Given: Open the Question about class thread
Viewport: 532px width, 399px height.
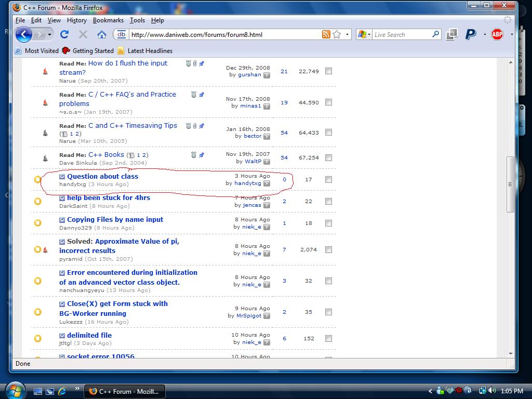Looking at the screenshot, I should pyautogui.click(x=102, y=177).
